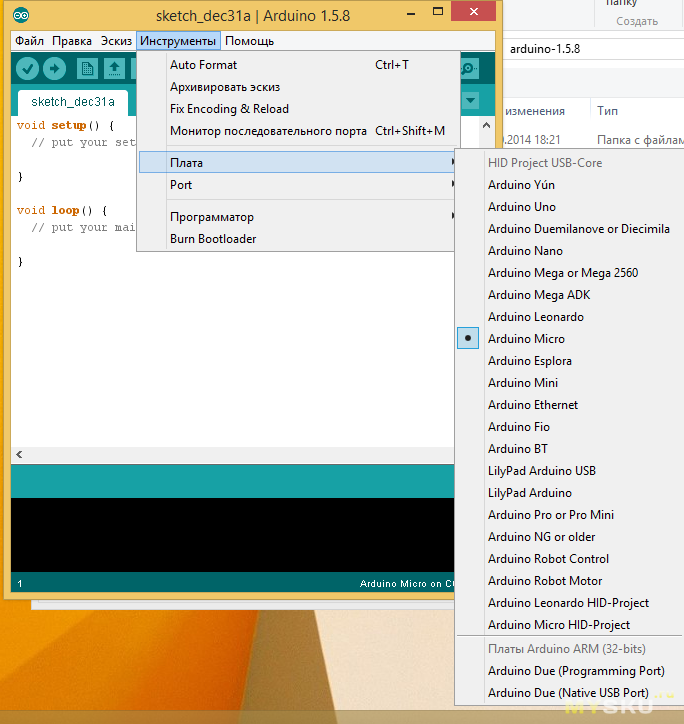Select Arduino Ethernet board

click(569, 405)
